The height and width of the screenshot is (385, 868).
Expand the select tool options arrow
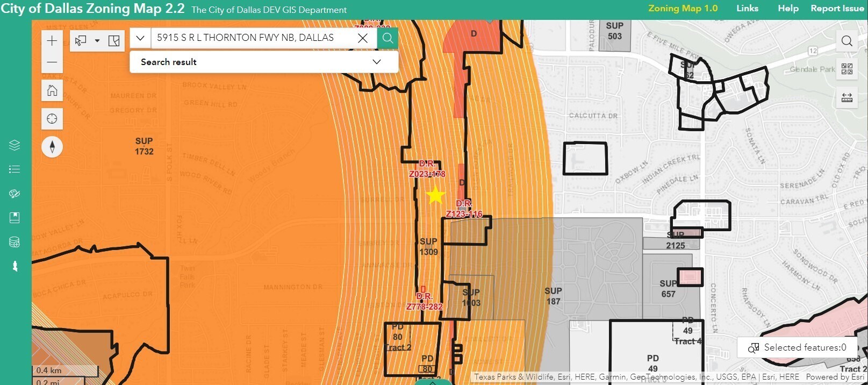pos(97,41)
